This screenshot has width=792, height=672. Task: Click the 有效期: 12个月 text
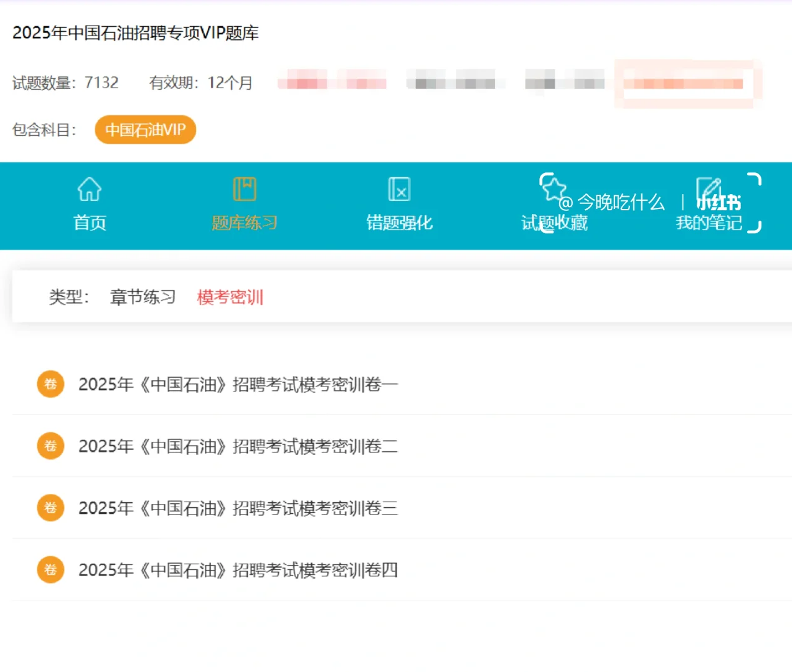tap(201, 83)
